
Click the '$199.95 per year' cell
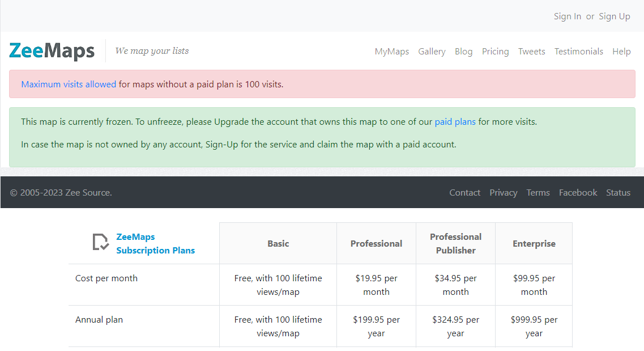pos(376,327)
